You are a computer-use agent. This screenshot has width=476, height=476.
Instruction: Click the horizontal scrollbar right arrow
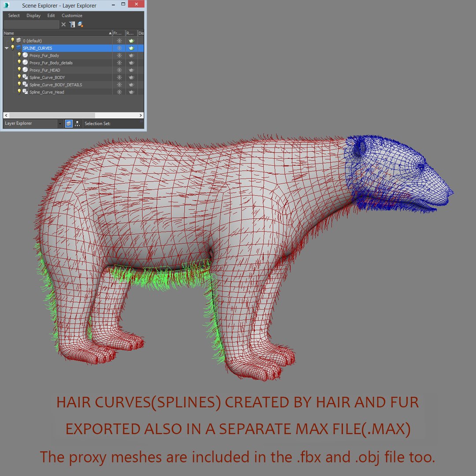tap(141, 115)
